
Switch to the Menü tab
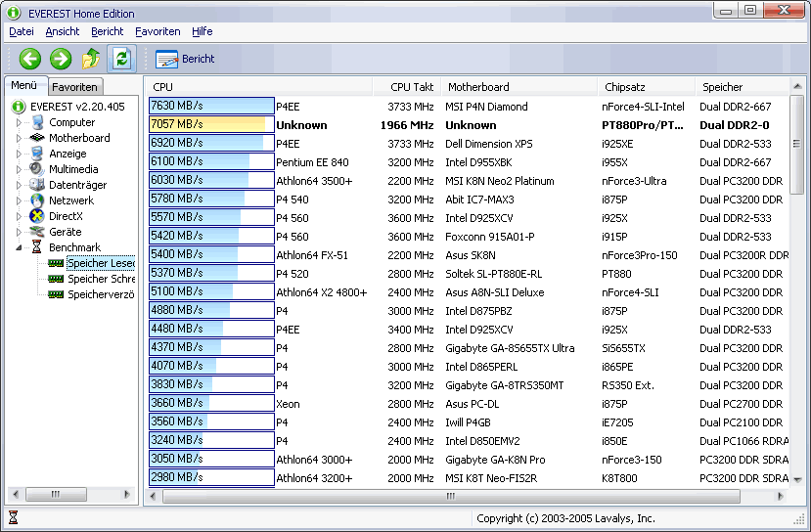(x=24, y=85)
